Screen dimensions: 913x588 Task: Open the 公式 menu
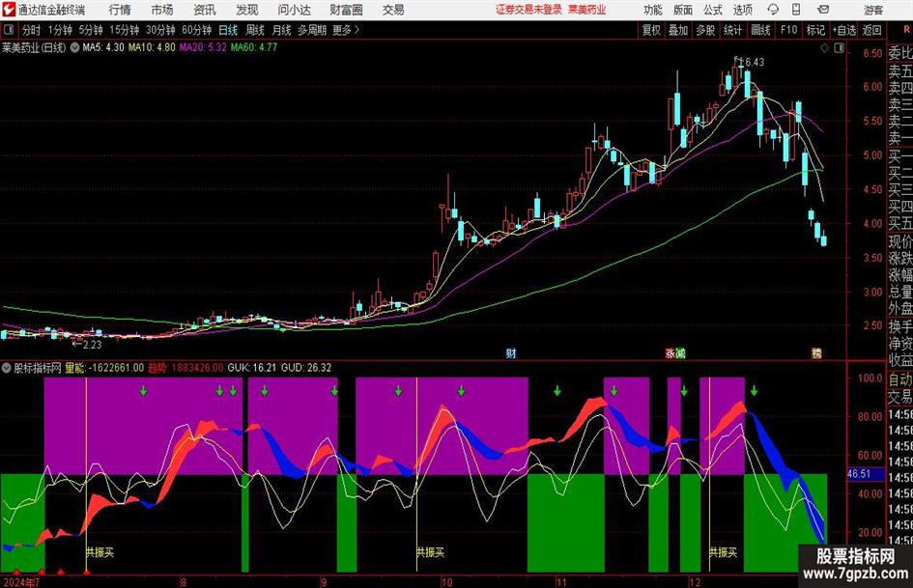point(713,10)
